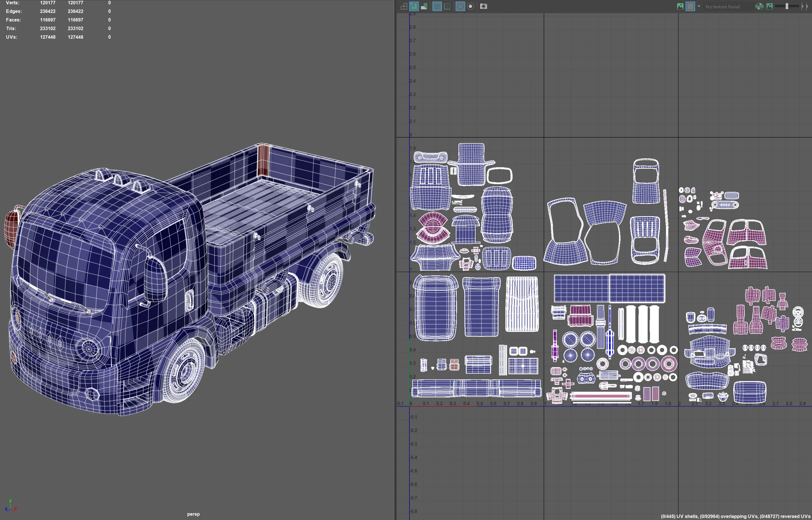Viewport: 812px width, 520px height.
Task: Toggle shell borders display icon
Action: pos(447,6)
